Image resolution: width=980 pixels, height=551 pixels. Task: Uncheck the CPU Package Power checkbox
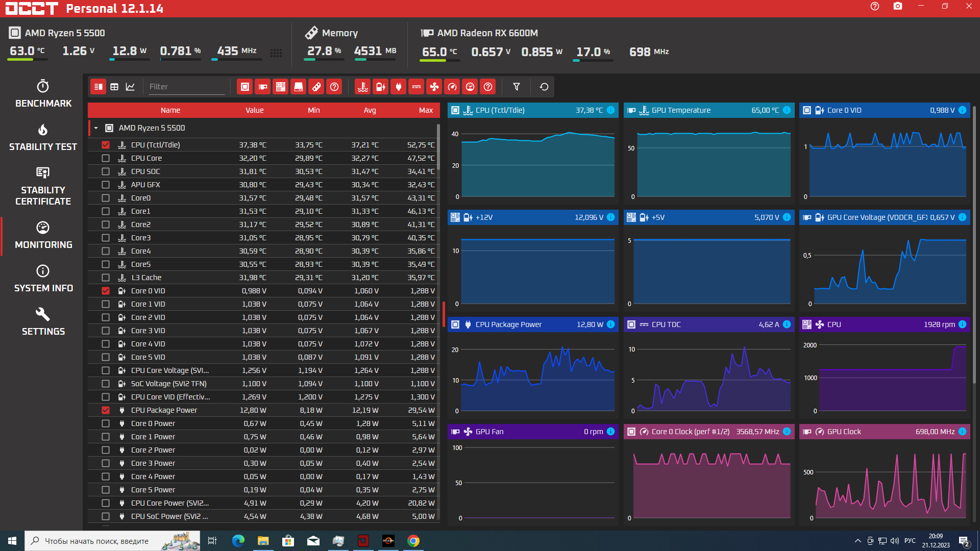(x=106, y=410)
